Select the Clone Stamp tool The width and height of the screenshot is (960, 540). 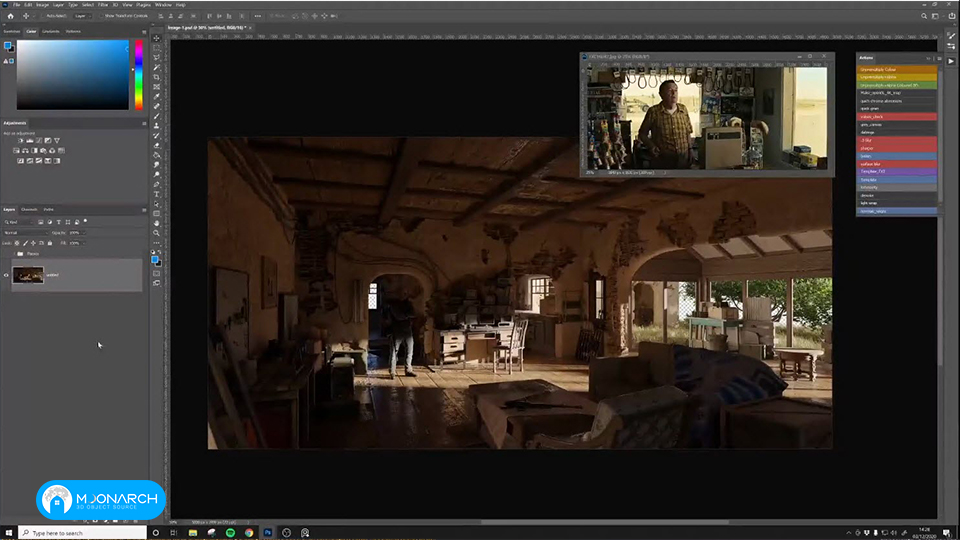(x=157, y=126)
